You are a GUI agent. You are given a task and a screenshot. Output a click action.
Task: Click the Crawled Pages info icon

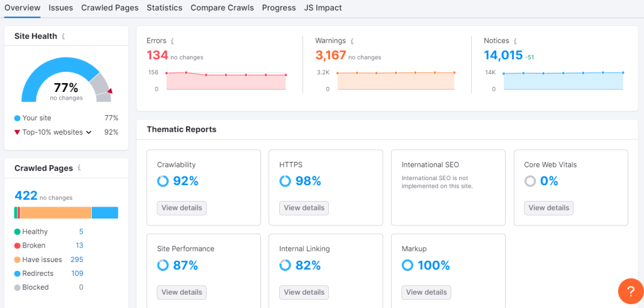(x=79, y=168)
